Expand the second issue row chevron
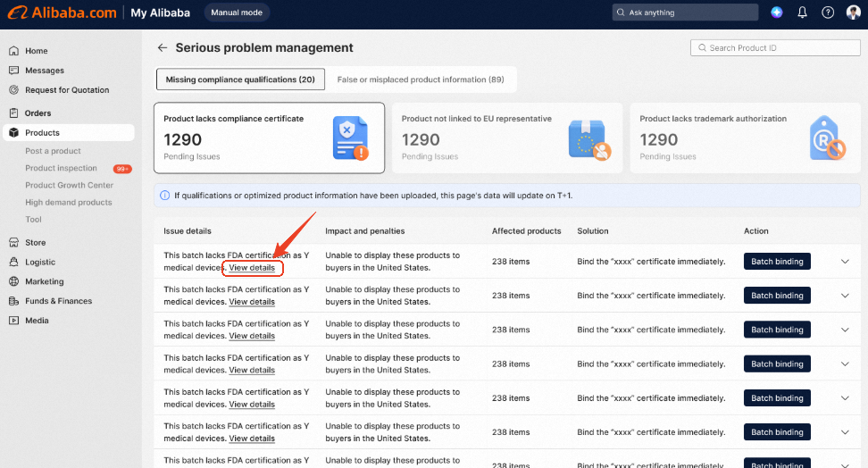 click(845, 296)
